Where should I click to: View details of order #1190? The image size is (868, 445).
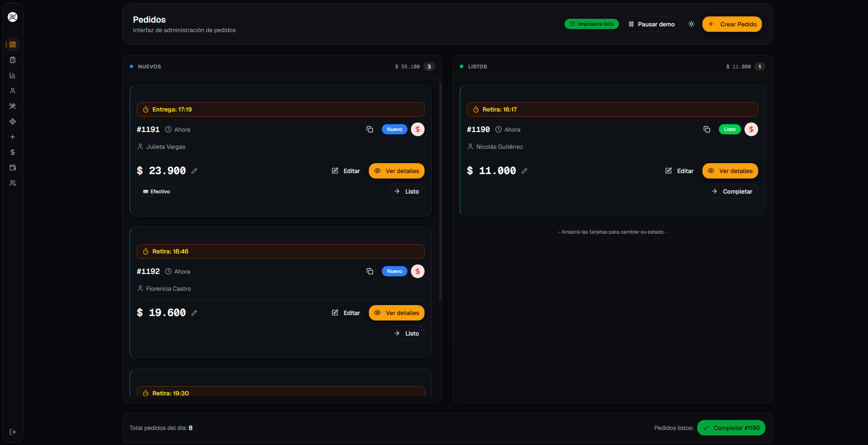730,171
